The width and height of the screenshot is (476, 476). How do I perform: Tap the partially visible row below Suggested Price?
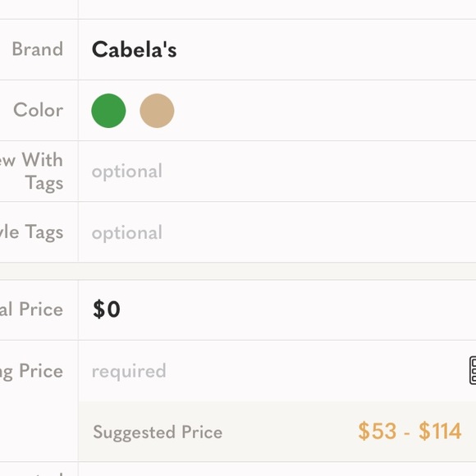click(238, 469)
